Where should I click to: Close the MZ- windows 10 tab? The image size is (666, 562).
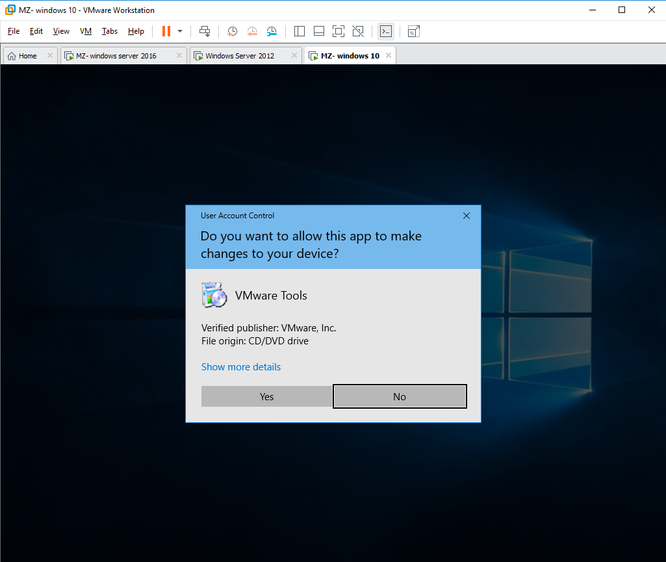pos(388,55)
